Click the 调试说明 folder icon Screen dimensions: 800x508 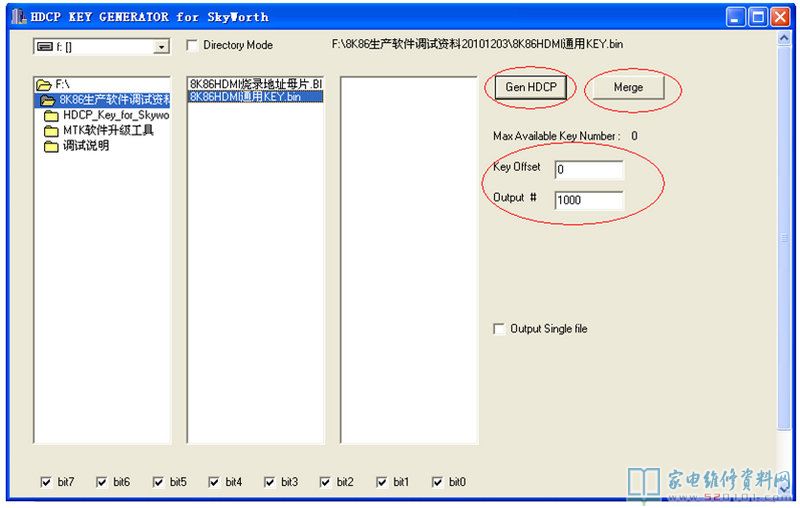click(51, 146)
